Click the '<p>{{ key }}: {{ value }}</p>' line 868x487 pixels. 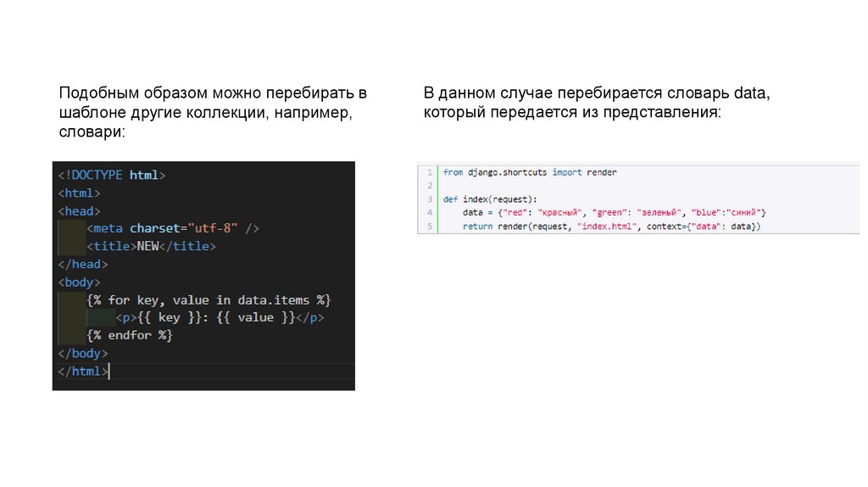pyautogui.click(x=220, y=317)
